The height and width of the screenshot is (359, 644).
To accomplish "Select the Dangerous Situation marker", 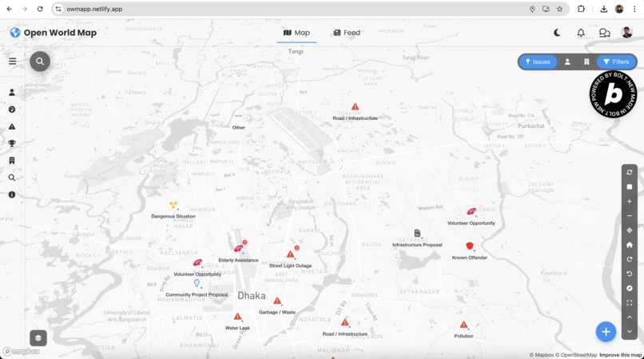I will click(x=173, y=205).
